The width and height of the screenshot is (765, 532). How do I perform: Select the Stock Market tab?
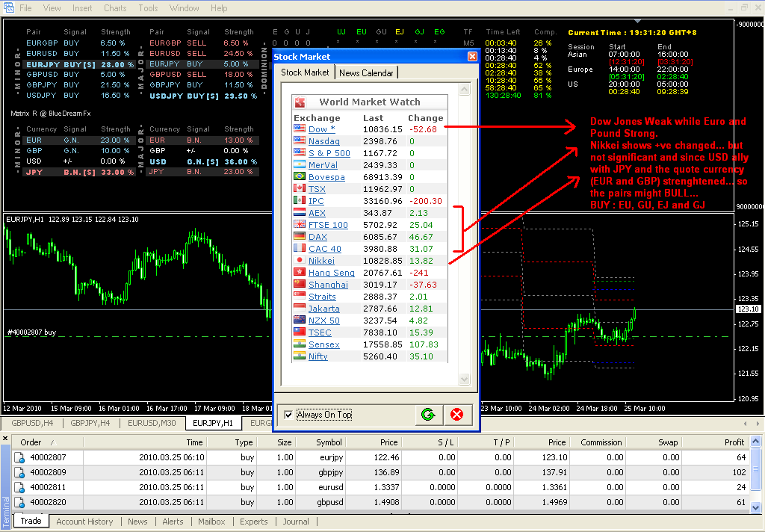tap(305, 72)
